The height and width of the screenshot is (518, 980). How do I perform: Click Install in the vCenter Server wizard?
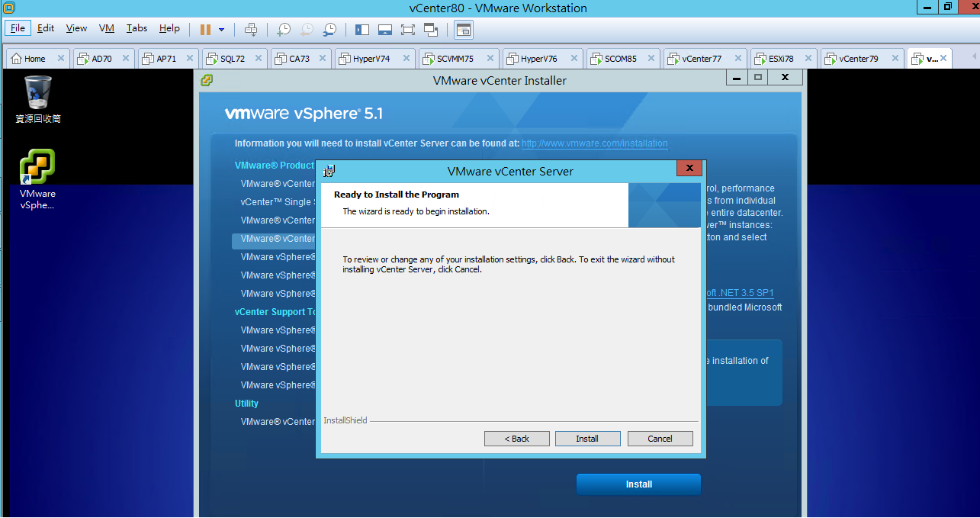coord(587,439)
